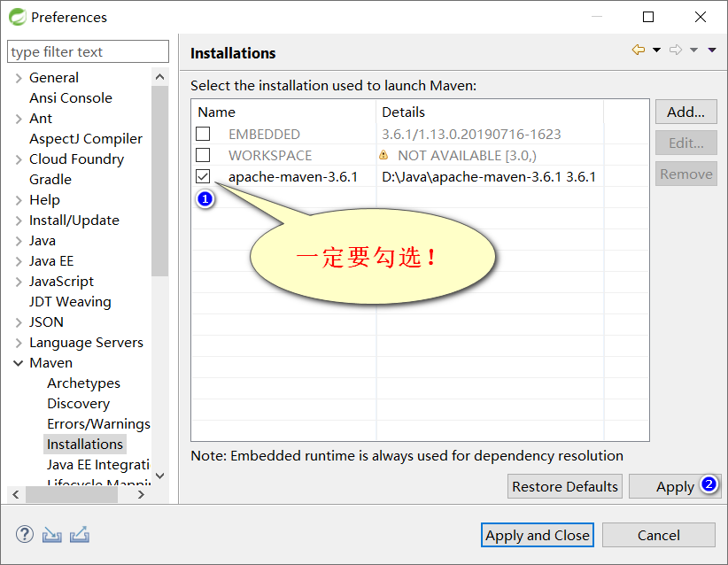Click the Apply button

(x=675, y=486)
